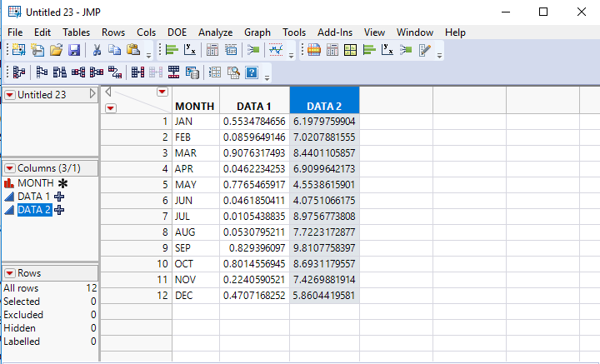Screen dimensions: 600x364
Task: Select row number 12 in the grid
Action: (x=136, y=296)
